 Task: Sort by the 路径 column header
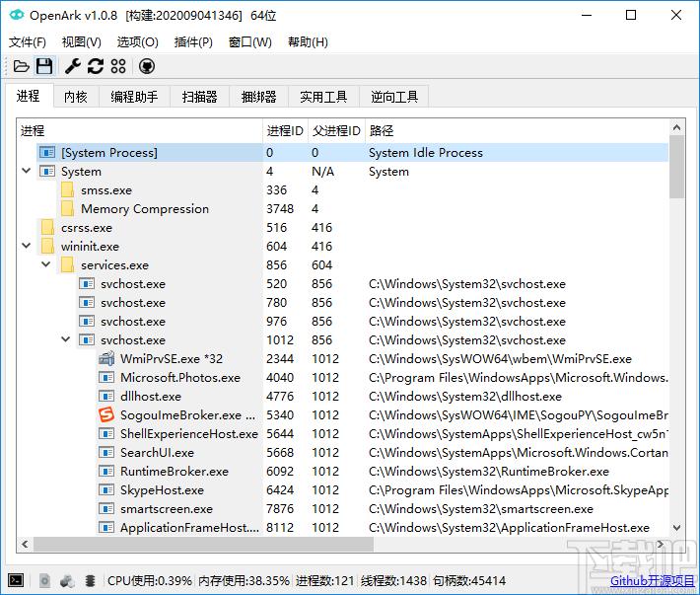pyautogui.click(x=517, y=131)
